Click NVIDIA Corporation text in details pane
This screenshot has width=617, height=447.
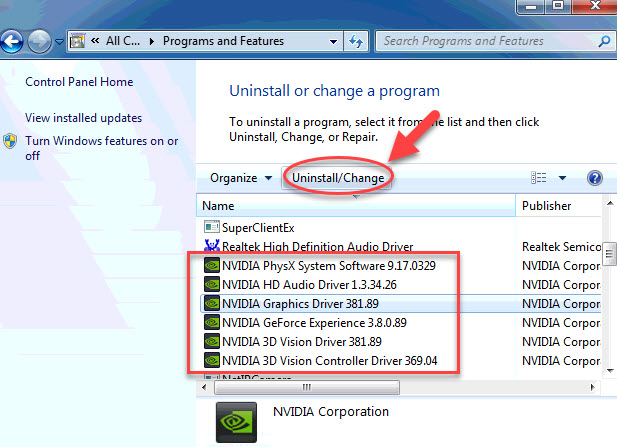(x=331, y=412)
